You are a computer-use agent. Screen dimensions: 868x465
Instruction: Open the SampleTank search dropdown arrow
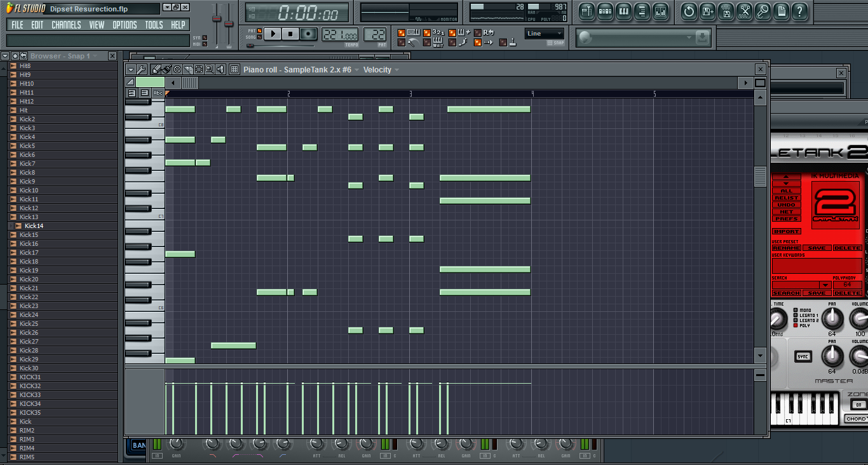pyautogui.click(x=825, y=285)
